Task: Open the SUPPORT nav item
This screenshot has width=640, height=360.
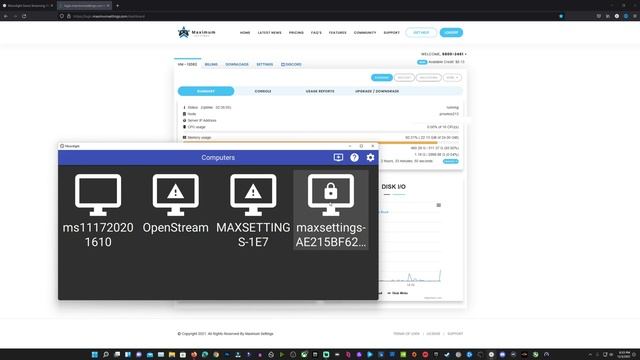Action: 391,33
